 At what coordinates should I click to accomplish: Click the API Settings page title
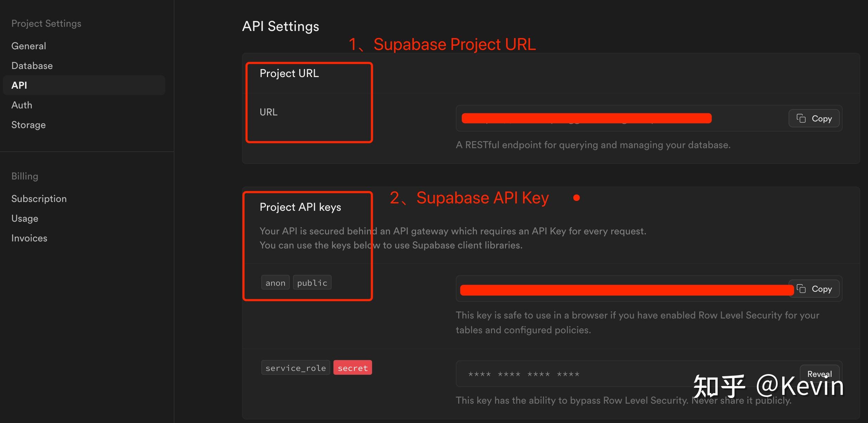pyautogui.click(x=280, y=26)
